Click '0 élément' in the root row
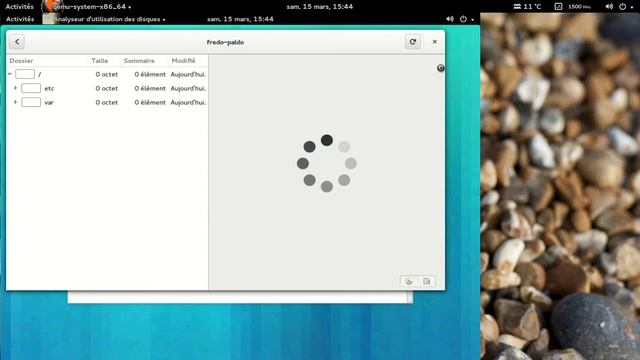This screenshot has width=640, height=360. [x=150, y=74]
